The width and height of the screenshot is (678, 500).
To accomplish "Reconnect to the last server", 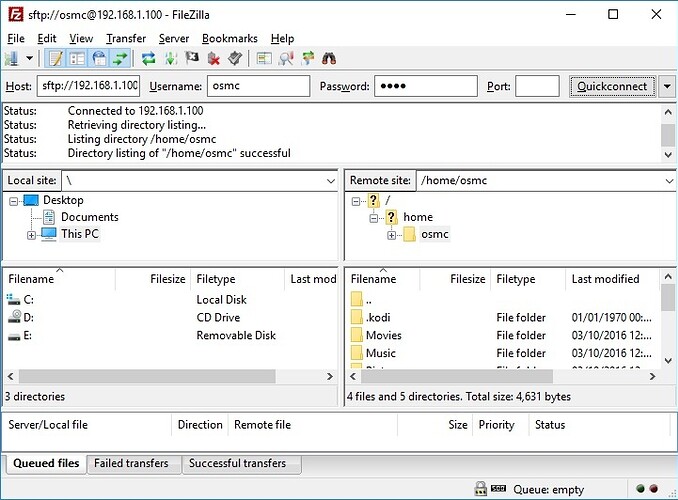I will click(235, 58).
